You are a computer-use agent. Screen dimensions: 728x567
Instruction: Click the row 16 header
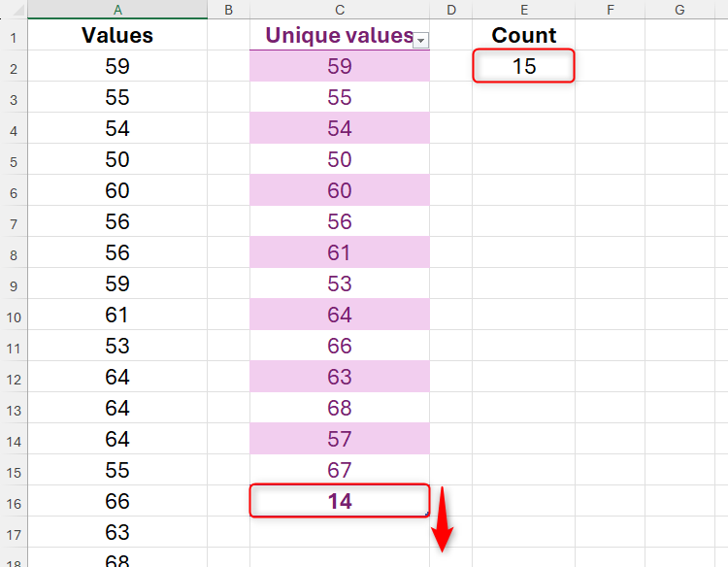[13, 502]
